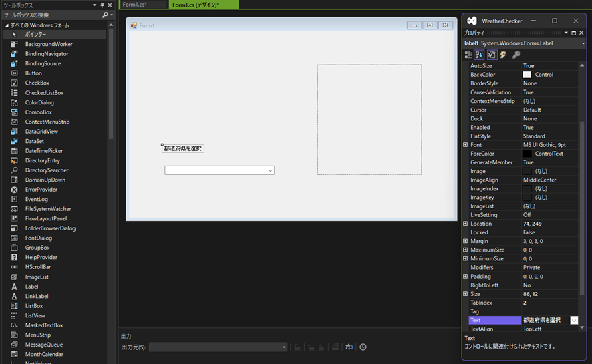This screenshot has height=364, width=592.
Task: Click the property pages wrench icon
Action: tap(516, 55)
